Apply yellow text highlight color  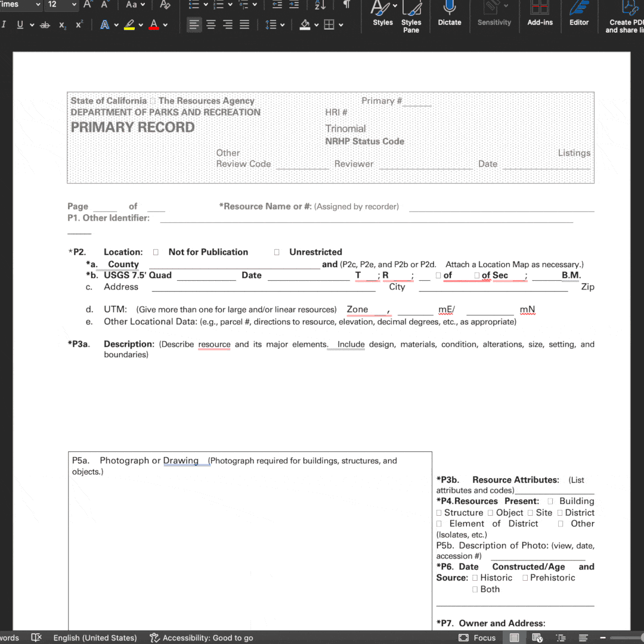pos(129,25)
